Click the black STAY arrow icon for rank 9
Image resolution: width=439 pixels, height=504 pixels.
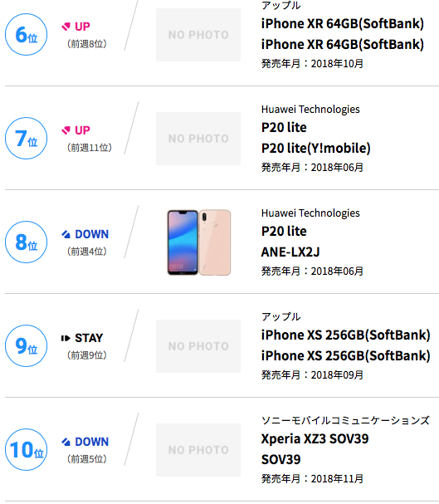click(66, 338)
